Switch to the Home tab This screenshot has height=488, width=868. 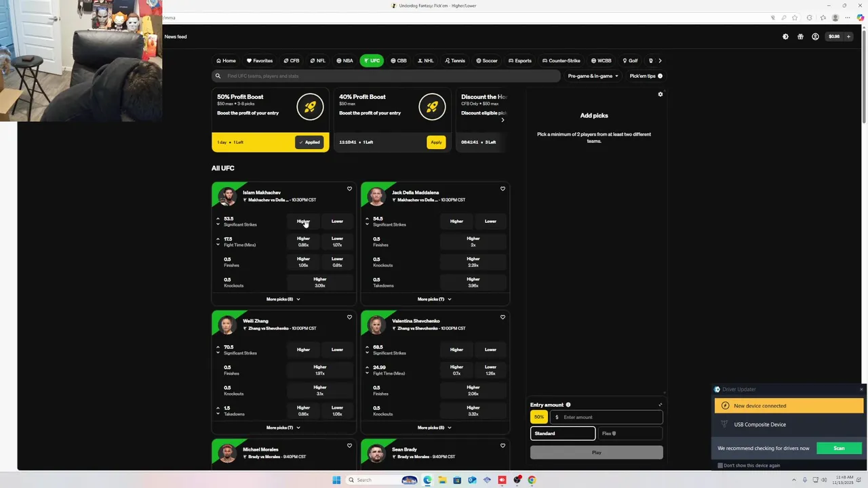pyautogui.click(x=226, y=60)
